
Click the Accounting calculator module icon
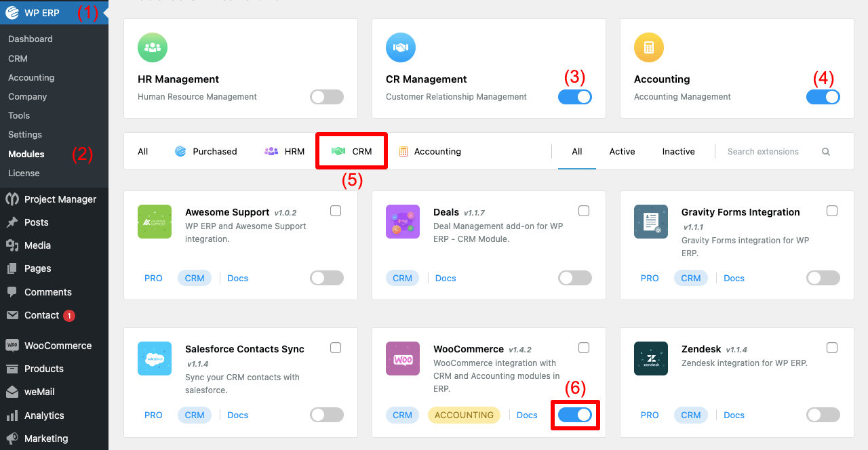(x=649, y=47)
